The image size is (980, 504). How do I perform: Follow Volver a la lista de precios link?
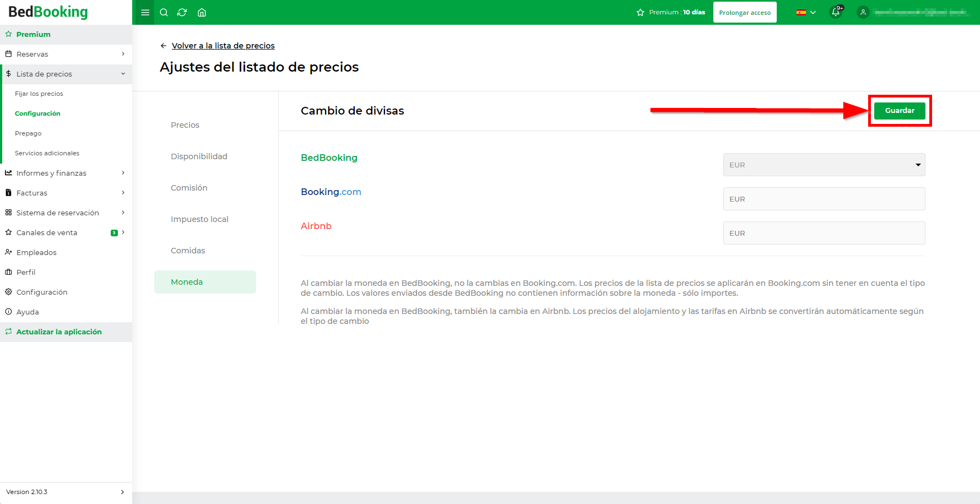pos(223,46)
